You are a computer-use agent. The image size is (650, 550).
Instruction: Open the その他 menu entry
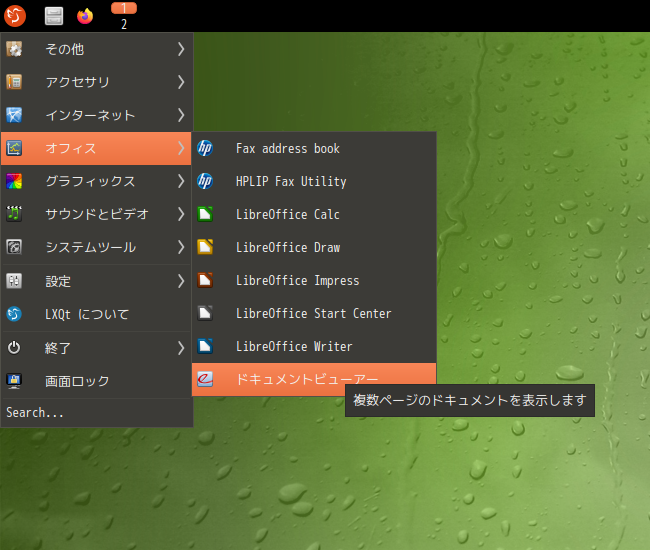click(96, 49)
